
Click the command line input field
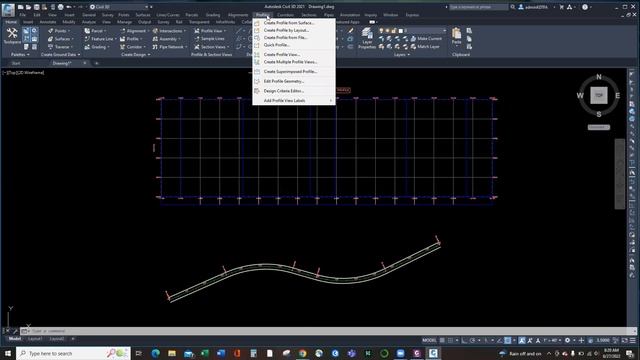point(327,331)
